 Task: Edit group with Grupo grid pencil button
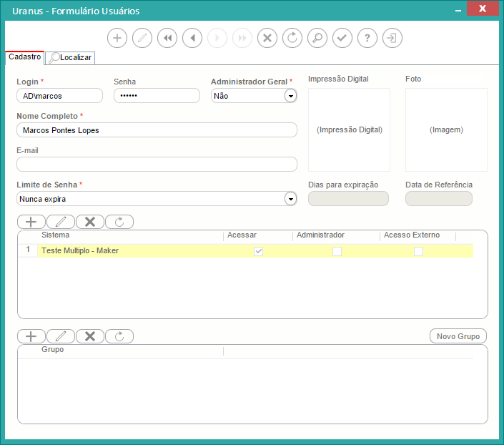click(61, 336)
